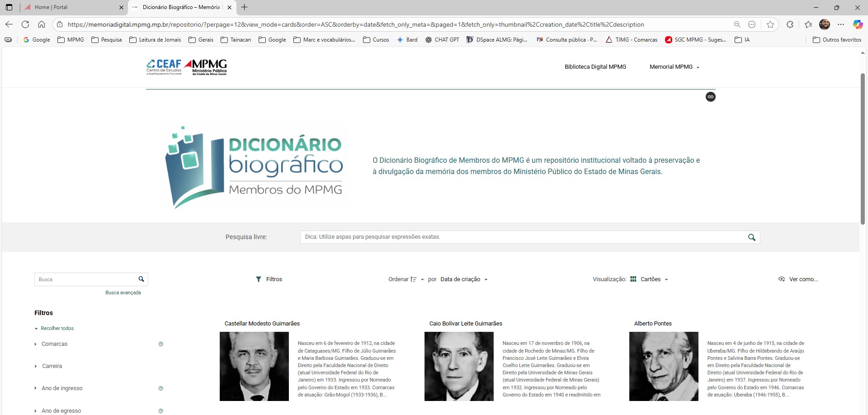The image size is (868, 415).
Task: Open Google bookmark with G icon
Action: (37, 40)
